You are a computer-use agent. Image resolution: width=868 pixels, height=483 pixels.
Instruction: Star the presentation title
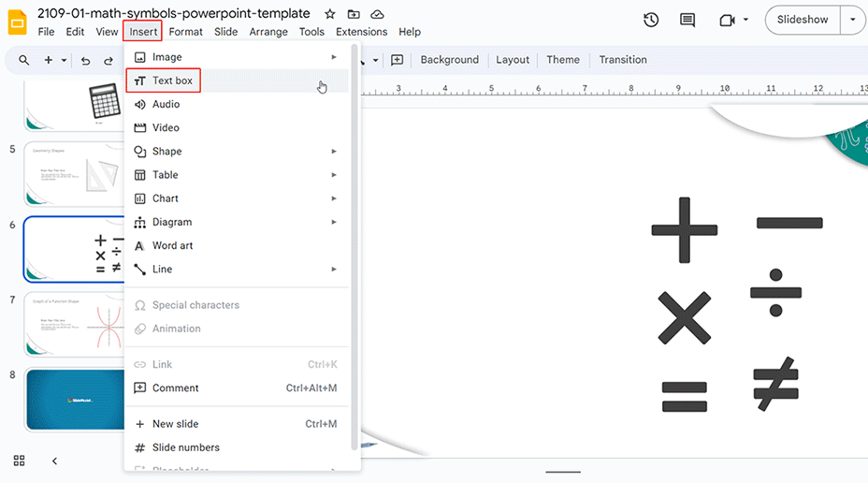tap(329, 14)
